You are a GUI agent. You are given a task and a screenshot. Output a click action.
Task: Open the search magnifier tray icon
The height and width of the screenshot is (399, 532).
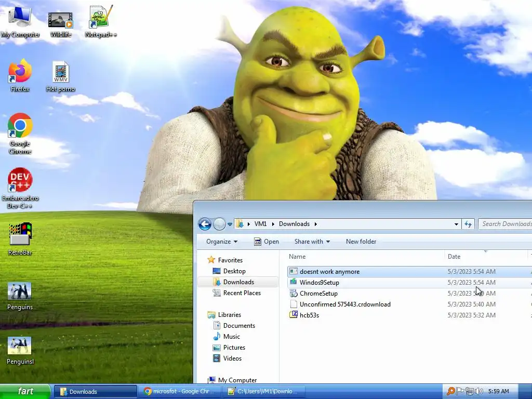pyautogui.click(x=450, y=391)
